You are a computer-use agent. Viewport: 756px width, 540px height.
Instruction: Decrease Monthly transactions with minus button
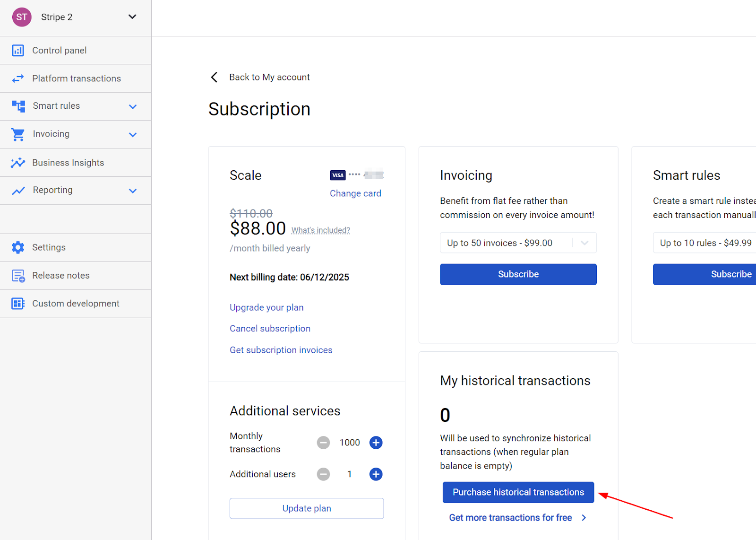(x=323, y=443)
